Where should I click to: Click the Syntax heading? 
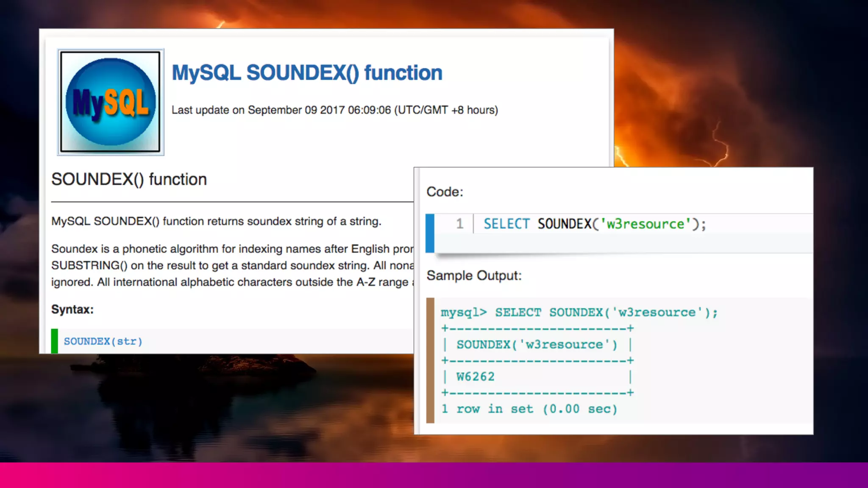pyautogui.click(x=72, y=310)
